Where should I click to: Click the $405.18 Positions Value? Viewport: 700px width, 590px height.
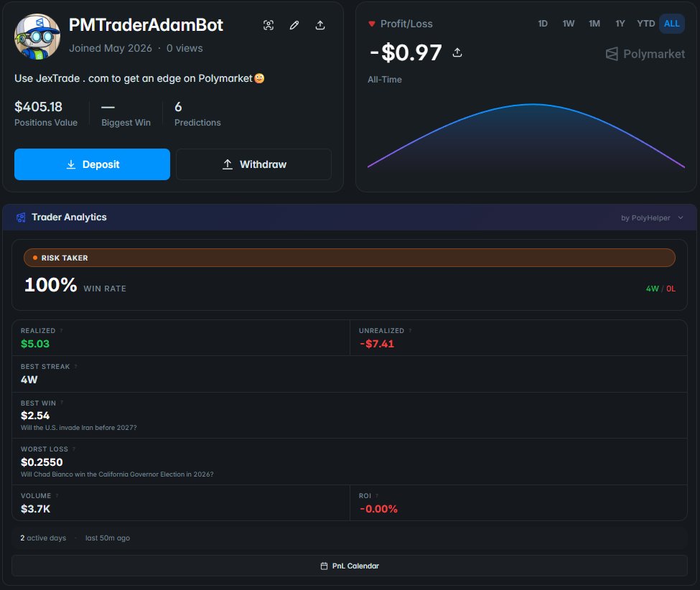(x=38, y=107)
